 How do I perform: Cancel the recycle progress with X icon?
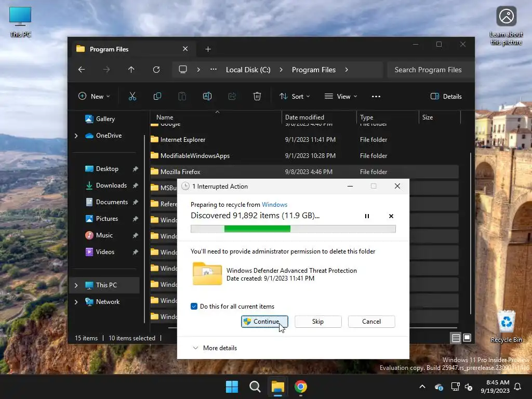(x=391, y=216)
